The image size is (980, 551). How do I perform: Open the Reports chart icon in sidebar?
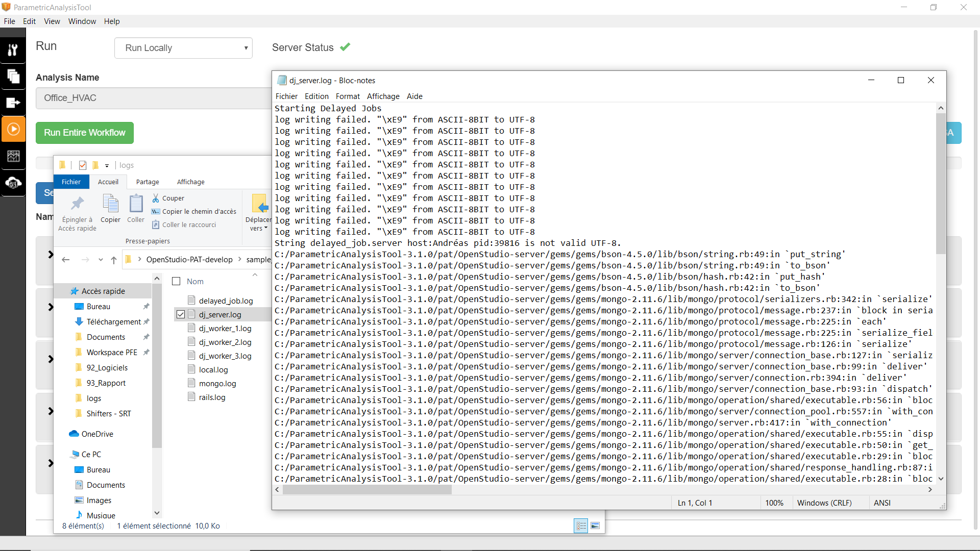pyautogui.click(x=13, y=156)
